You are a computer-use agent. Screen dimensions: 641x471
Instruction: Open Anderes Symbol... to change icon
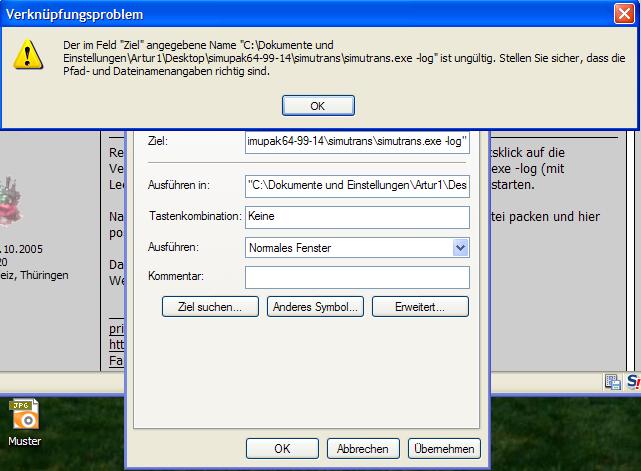(x=315, y=307)
